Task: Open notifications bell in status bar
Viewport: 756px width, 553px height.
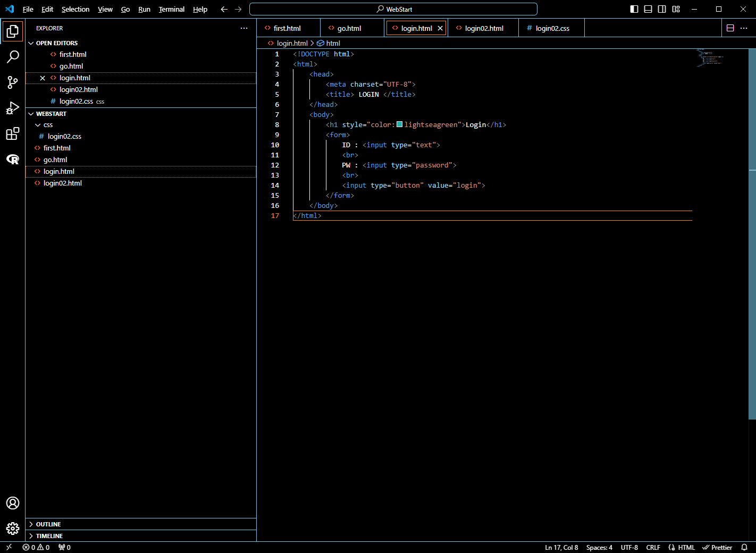Action: 744,547
